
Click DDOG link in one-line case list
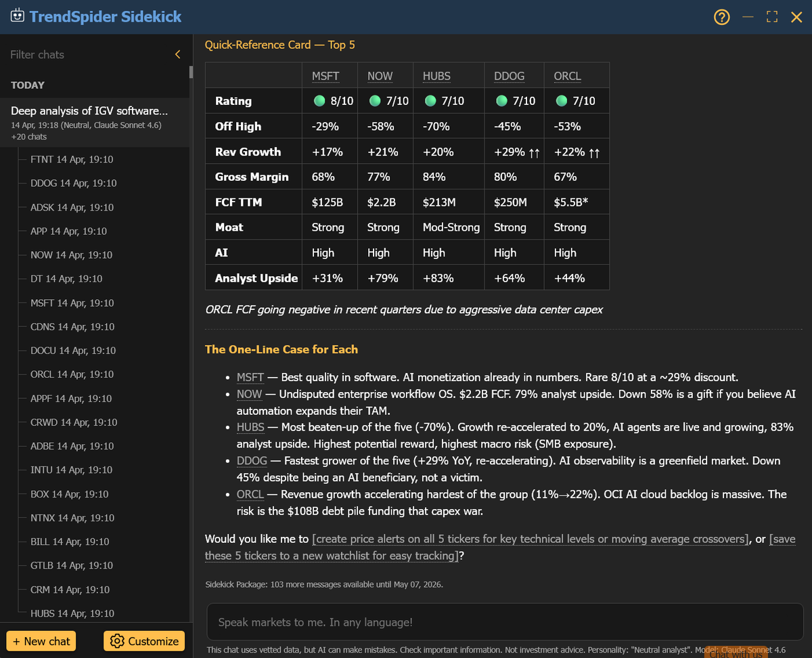pos(252,461)
